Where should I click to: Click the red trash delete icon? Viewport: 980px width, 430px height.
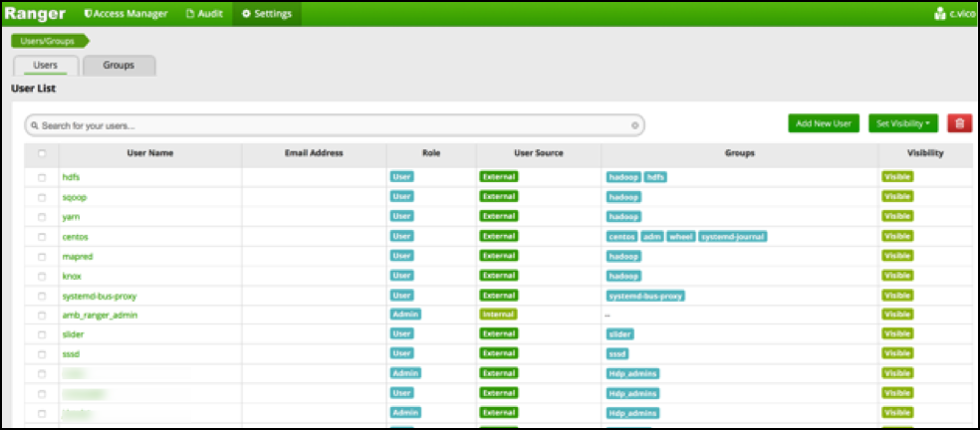pos(959,123)
